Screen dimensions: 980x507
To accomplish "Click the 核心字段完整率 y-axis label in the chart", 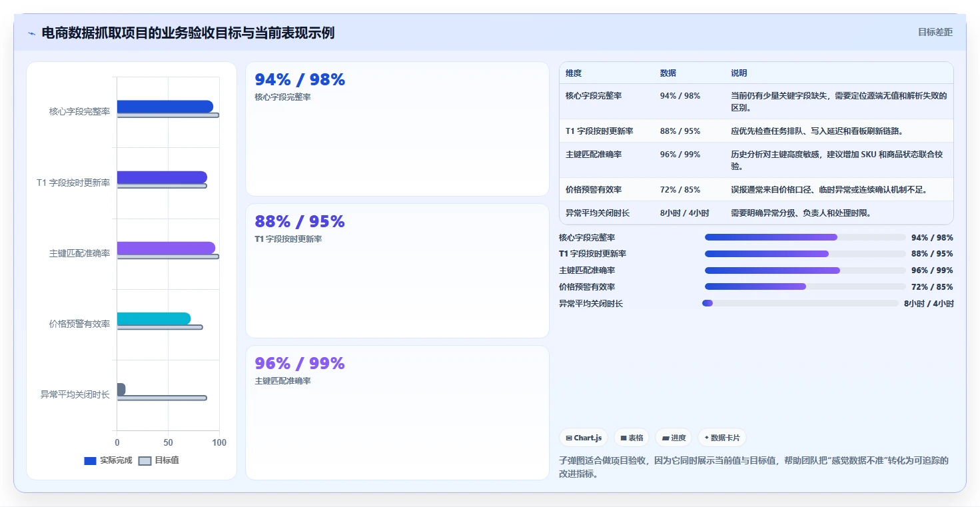I will (x=79, y=111).
